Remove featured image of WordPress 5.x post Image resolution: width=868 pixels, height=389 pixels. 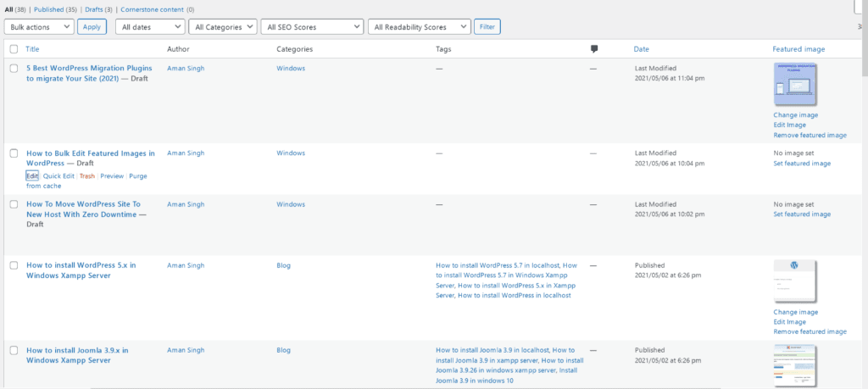coord(810,331)
